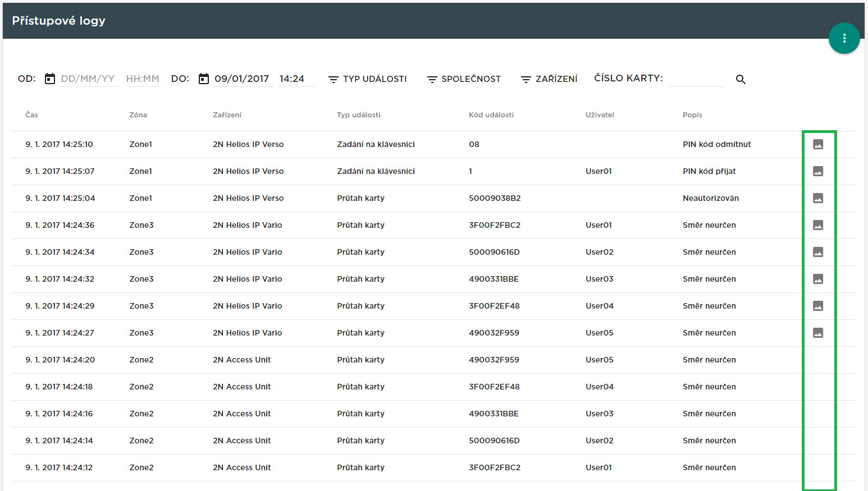Click Průtah karty in 14:25:04 row
The height and width of the screenshot is (491, 868).
[361, 198]
